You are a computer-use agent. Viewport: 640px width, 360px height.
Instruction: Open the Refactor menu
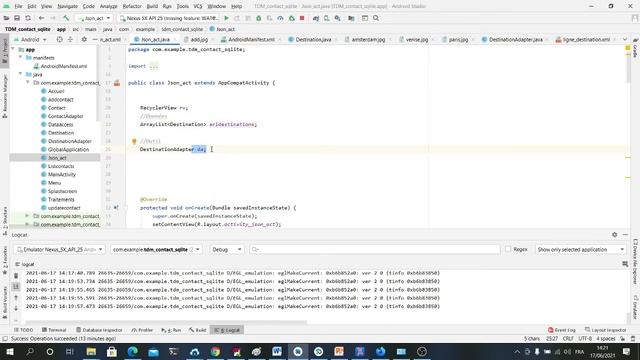coord(132,6)
